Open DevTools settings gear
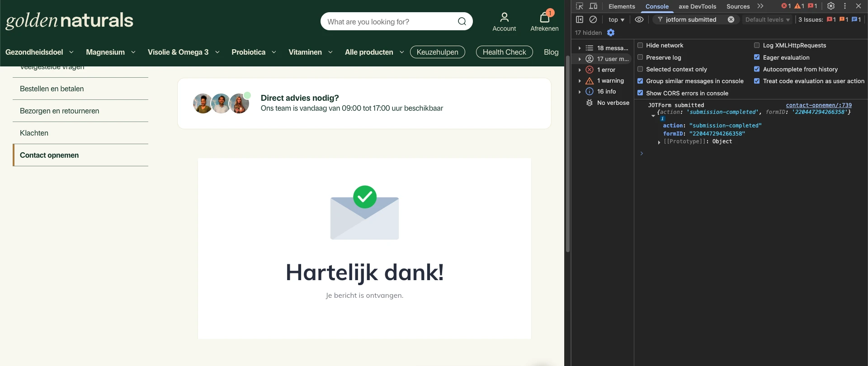This screenshot has height=366, width=868. pos(831,6)
